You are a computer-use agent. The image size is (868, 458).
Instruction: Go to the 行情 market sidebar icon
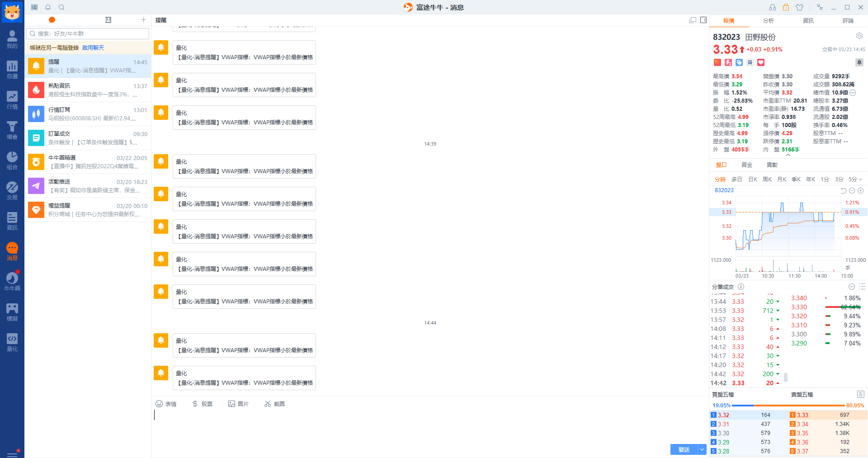tap(12, 100)
